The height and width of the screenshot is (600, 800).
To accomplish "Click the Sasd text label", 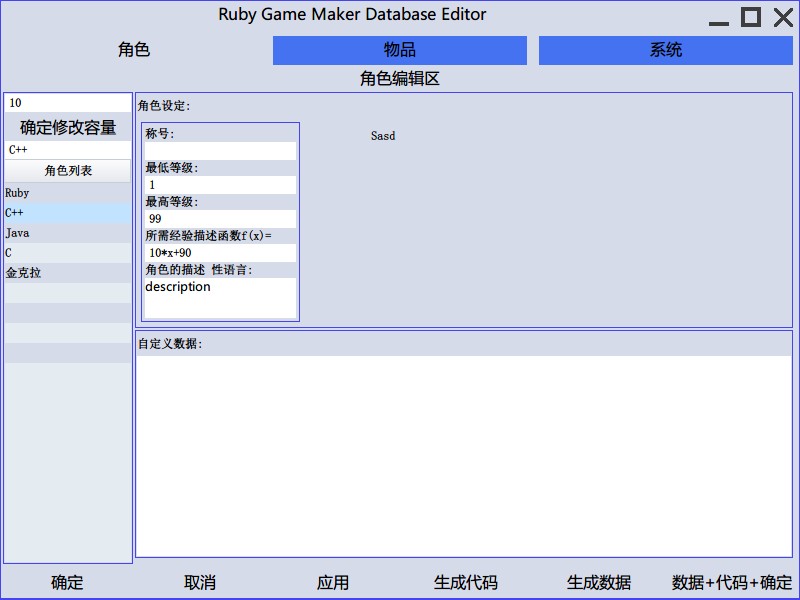I will [x=383, y=136].
